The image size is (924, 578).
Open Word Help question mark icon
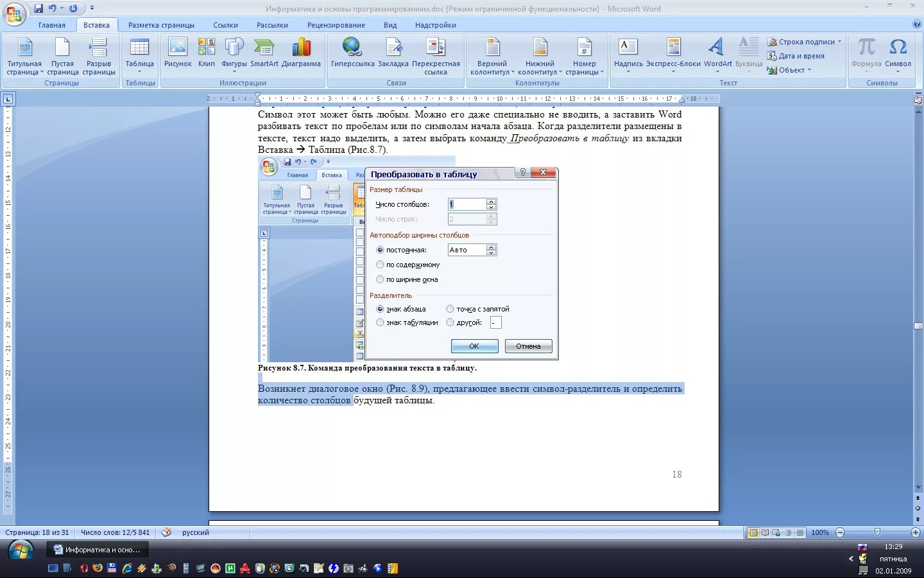(916, 24)
